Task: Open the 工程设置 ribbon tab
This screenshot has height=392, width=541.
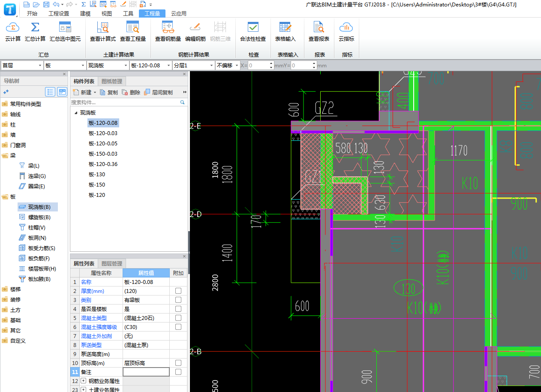Action: tap(59, 13)
